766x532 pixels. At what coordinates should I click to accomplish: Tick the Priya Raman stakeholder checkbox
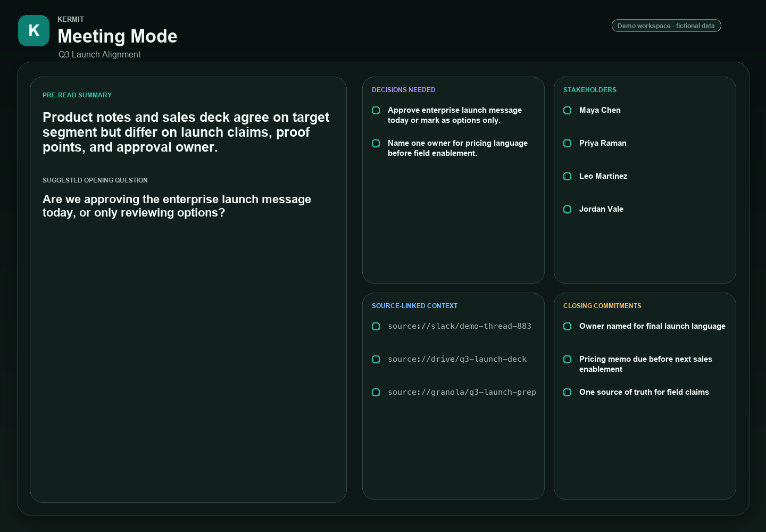[x=567, y=143]
